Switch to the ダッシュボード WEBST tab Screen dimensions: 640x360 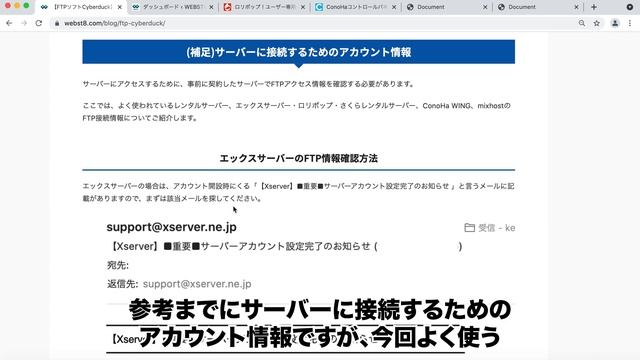coord(173,7)
